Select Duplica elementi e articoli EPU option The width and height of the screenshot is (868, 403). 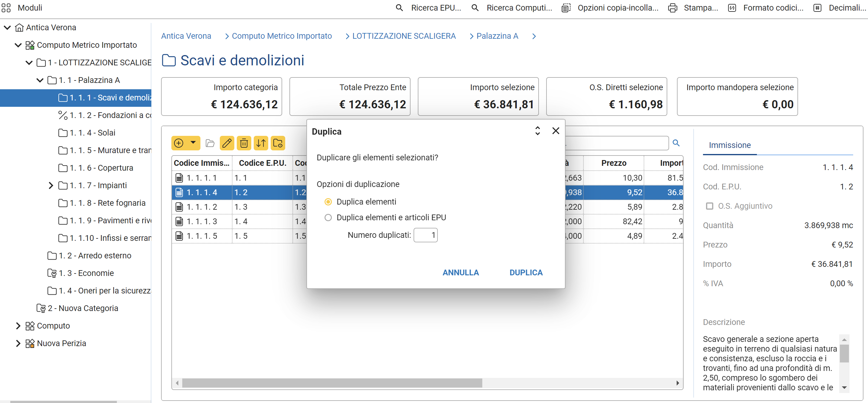[x=328, y=218]
